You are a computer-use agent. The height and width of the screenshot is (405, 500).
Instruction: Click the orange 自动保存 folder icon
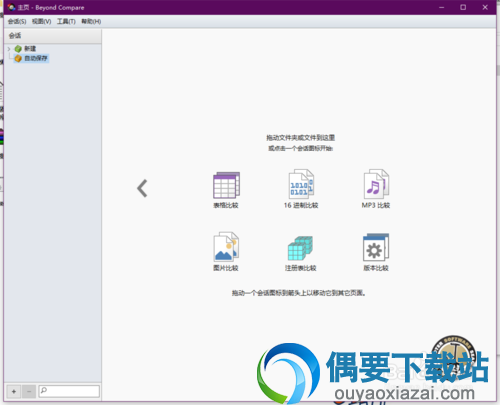18,58
